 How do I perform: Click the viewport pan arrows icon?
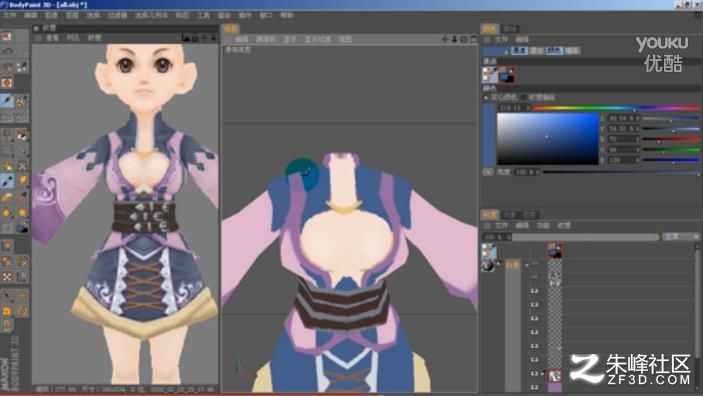point(445,39)
